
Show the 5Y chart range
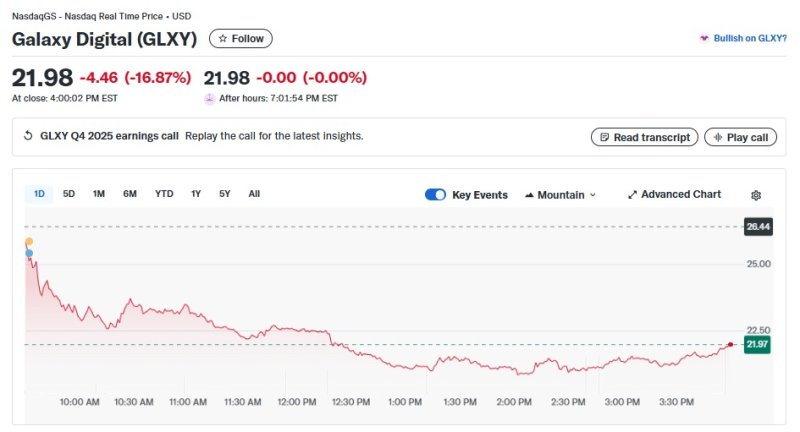(x=225, y=194)
